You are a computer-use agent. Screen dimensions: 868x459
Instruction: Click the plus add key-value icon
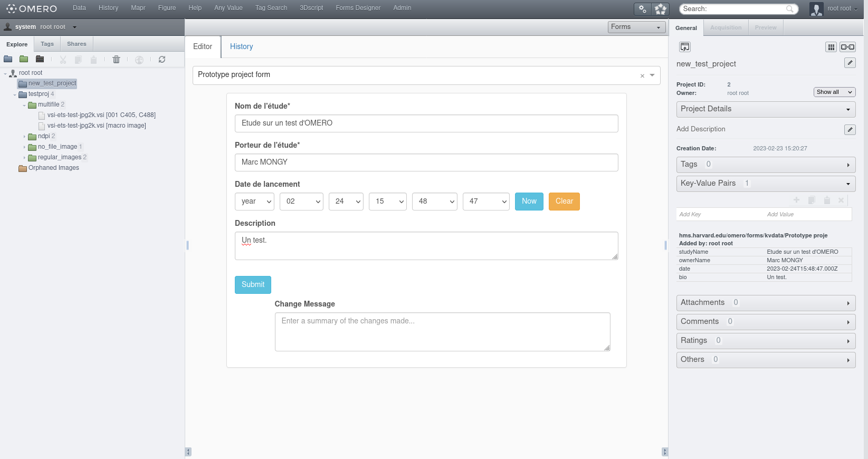pyautogui.click(x=797, y=200)
